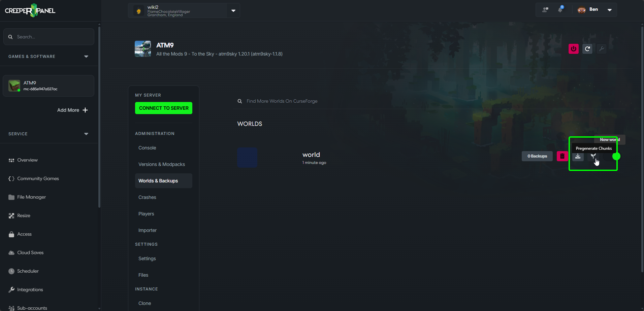The height and width of the screenshot is (311, 644).
Task: Click CONNECT TO SERVER
Action: point(163,108)
